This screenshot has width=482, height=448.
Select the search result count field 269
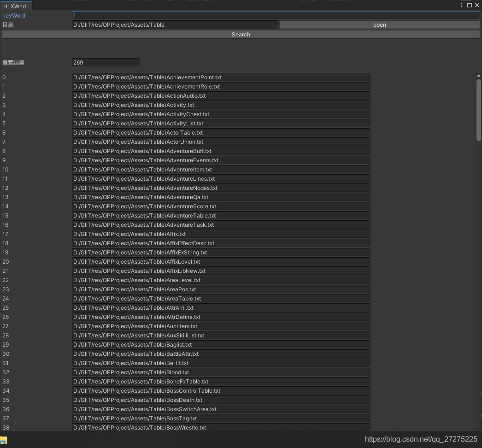pos(106,62)
